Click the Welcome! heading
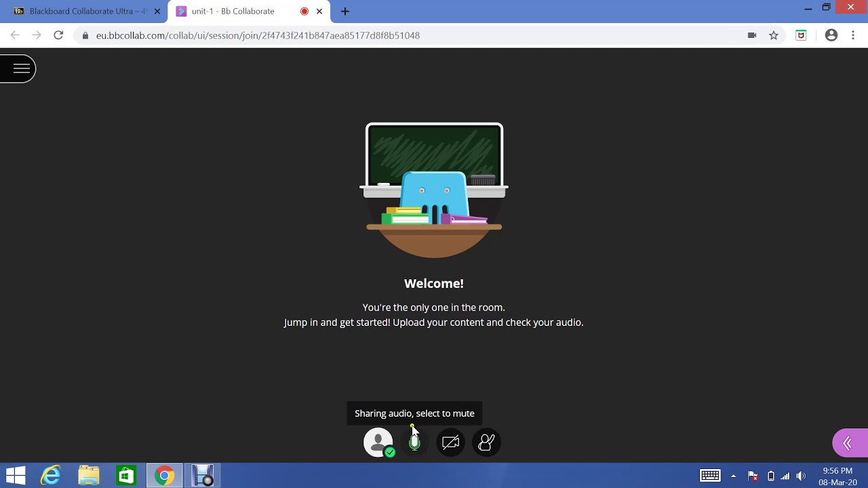The width and height of the screenshot is (868, 488). tap(434, 283)
